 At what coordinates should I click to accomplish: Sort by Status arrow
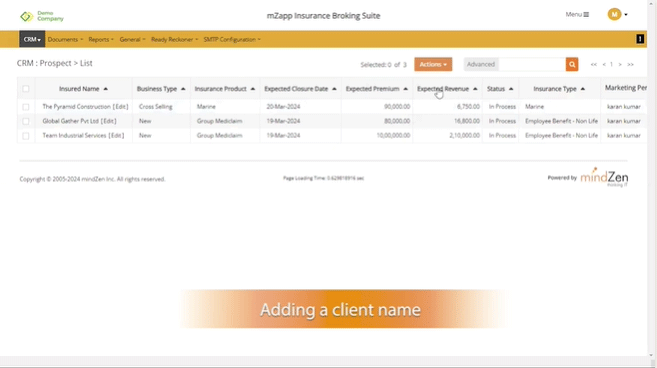coord(511,89)
